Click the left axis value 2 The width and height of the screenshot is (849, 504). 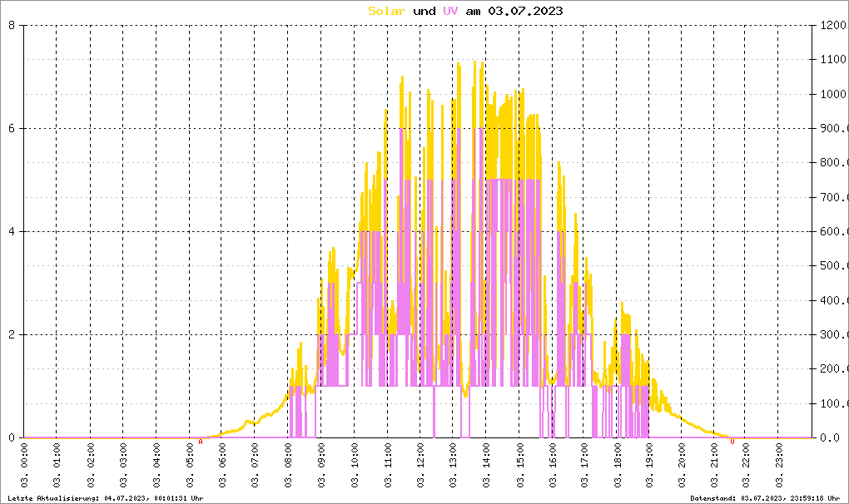12,334
